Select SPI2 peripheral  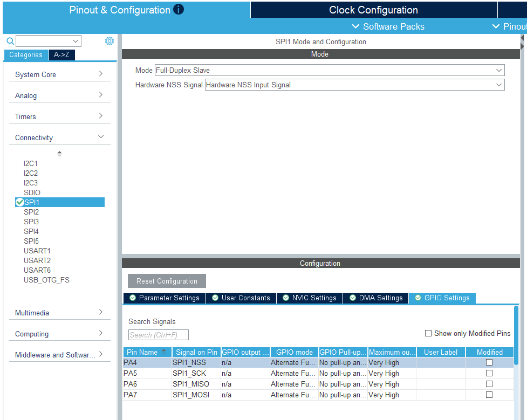31,212
